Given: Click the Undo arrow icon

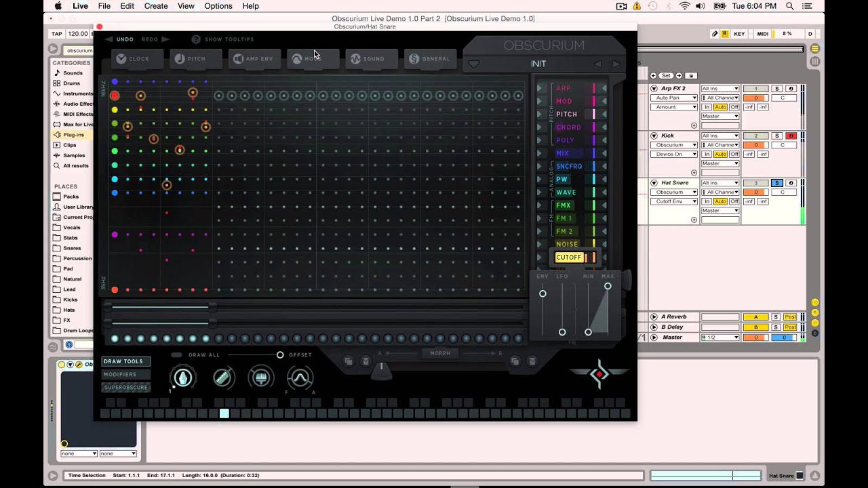Looking at the screenshot, I should coord(108,39).
